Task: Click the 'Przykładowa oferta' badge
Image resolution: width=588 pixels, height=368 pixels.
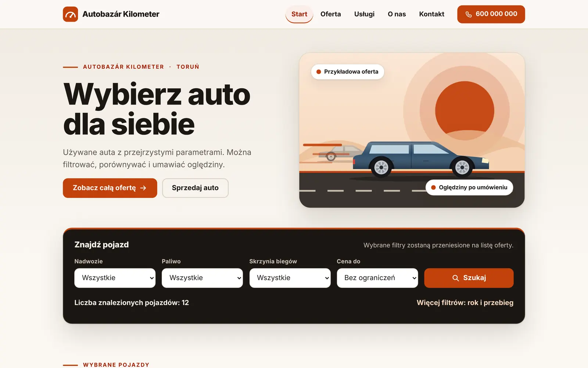Action: 347,72
